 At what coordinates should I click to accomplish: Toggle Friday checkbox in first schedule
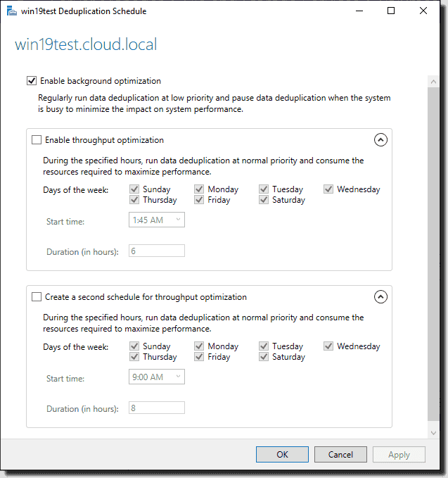(x=199, y=200)
